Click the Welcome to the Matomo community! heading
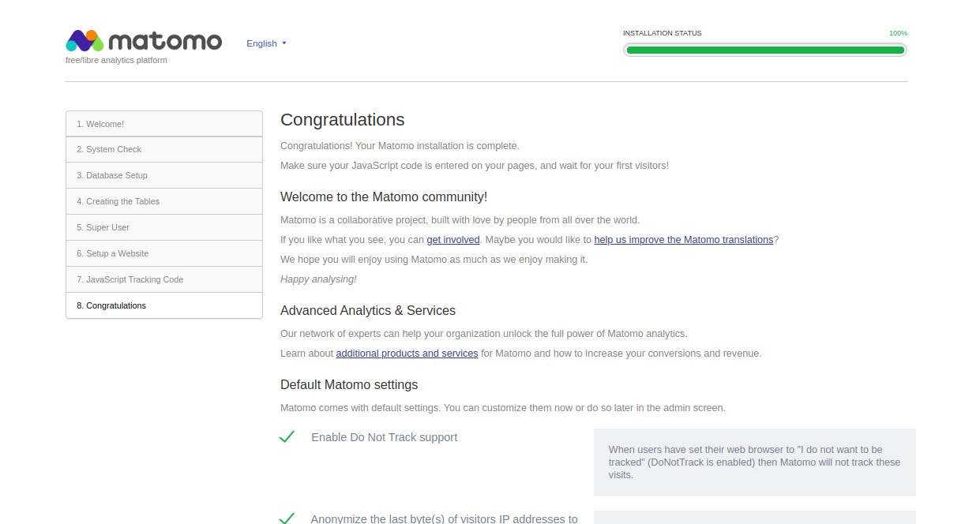 click(384, 197)
